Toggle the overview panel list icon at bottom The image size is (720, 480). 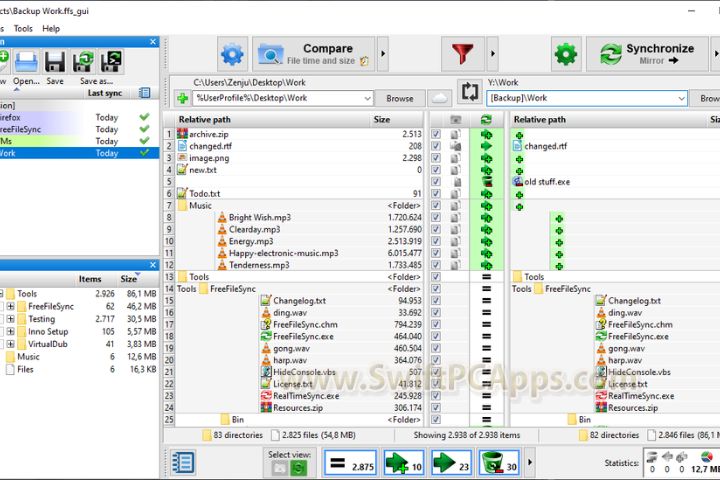182,462
